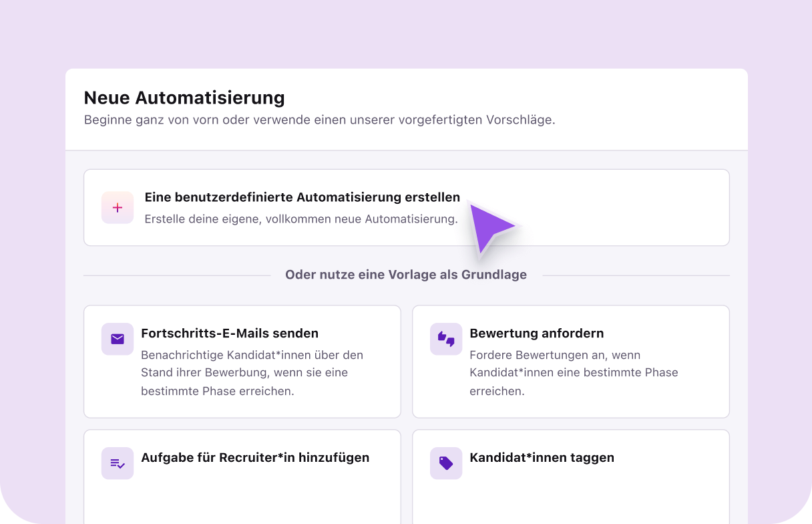Select the purple label icon in the bottom-right card
The image size is (812, 524).
[x=446, y=463]
